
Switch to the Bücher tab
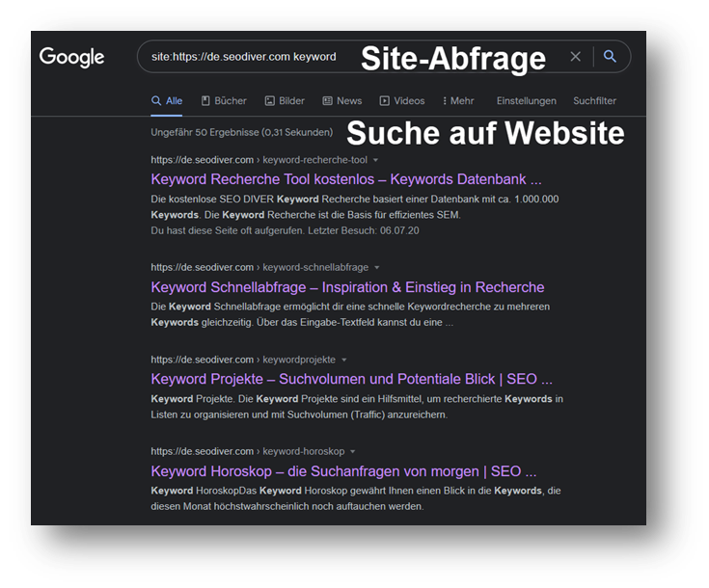pyautogui.click(x=224, y=101)
